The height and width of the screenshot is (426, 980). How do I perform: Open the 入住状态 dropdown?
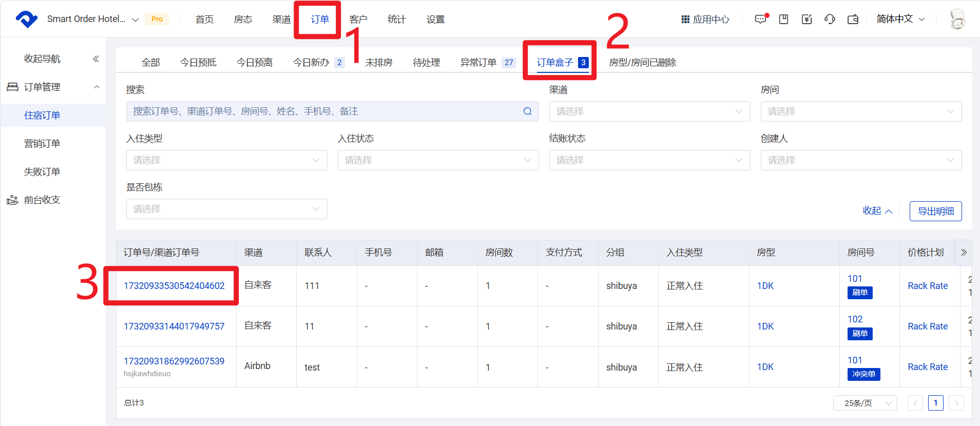pyautogui.click(x=438, y=160)
